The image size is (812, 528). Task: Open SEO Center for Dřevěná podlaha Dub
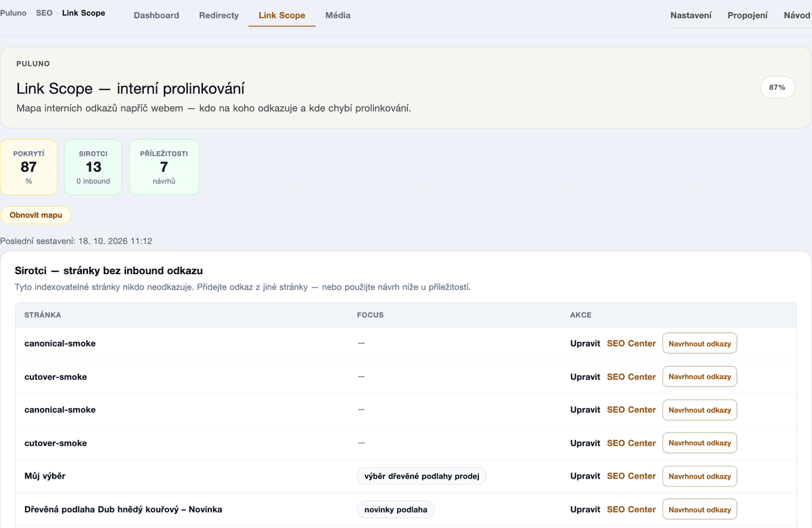pyautogui.click(x=631, y=509)
